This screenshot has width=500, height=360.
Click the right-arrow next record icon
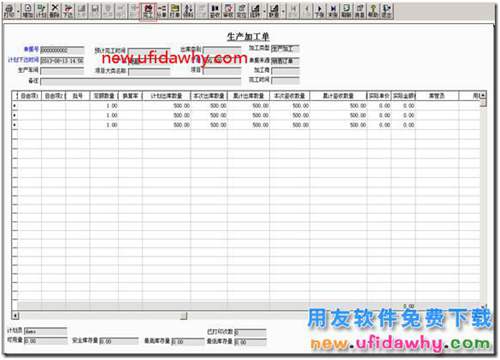click(x=320, y=11)
